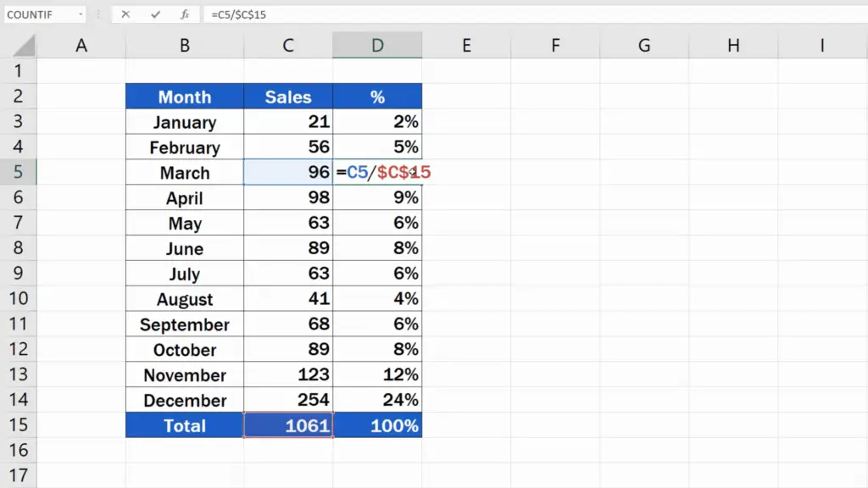This screenshot has width=868, height=488.
Task: Select row 15 header
Action: pyautogui.click(x=19, y=425)
